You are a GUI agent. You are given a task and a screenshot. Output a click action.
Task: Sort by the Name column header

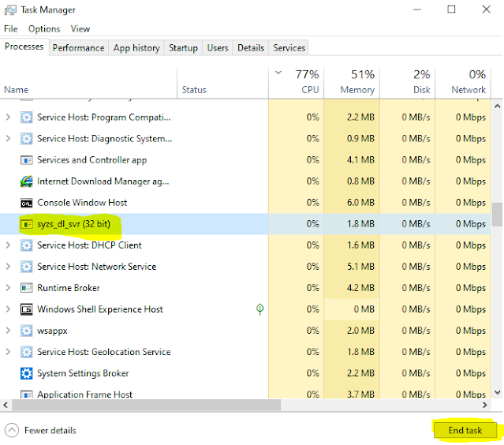coord(88,83)
